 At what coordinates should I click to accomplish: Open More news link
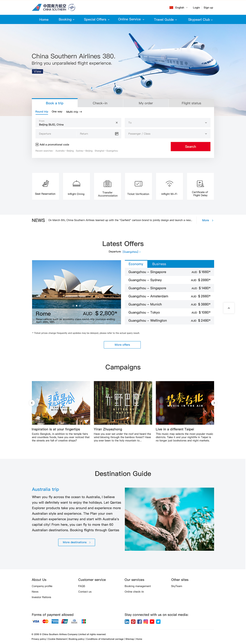point(208,220)
